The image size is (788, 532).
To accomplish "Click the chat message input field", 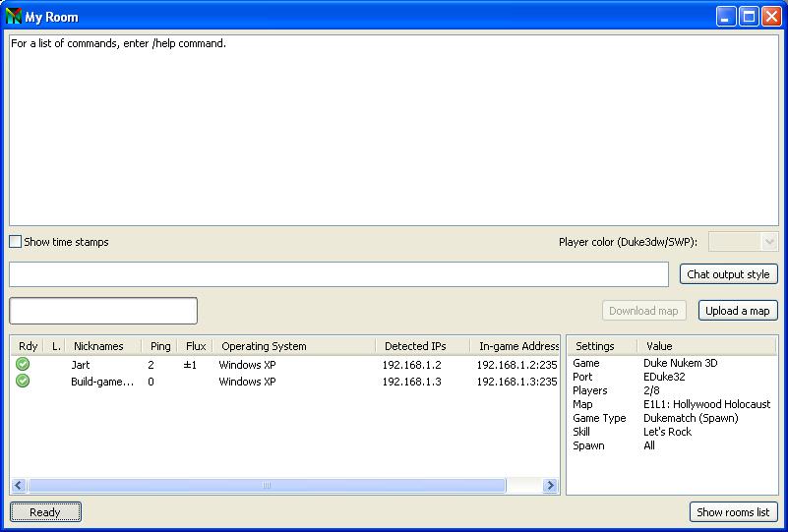I will coord(338,274).
